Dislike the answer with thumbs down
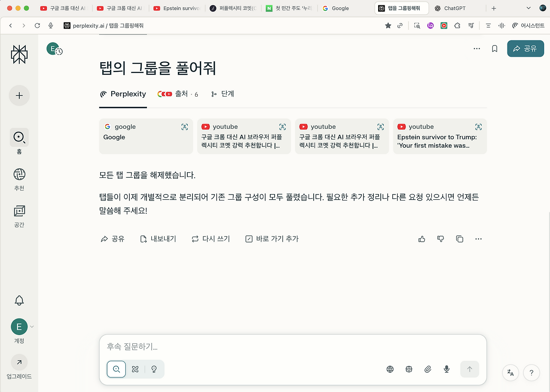This screenshot has width=550, height=392. pos(440,239)
